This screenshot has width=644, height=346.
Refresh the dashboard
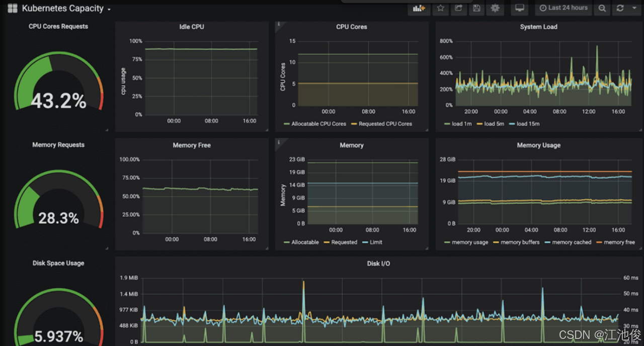pyautogui.click(x=620, y=8)
